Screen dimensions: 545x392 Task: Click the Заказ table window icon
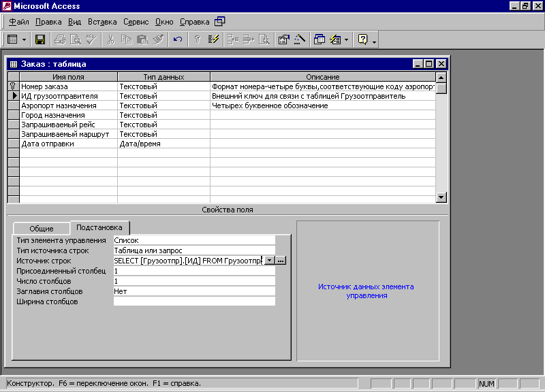pyautogui.click(x=14, y=64)
